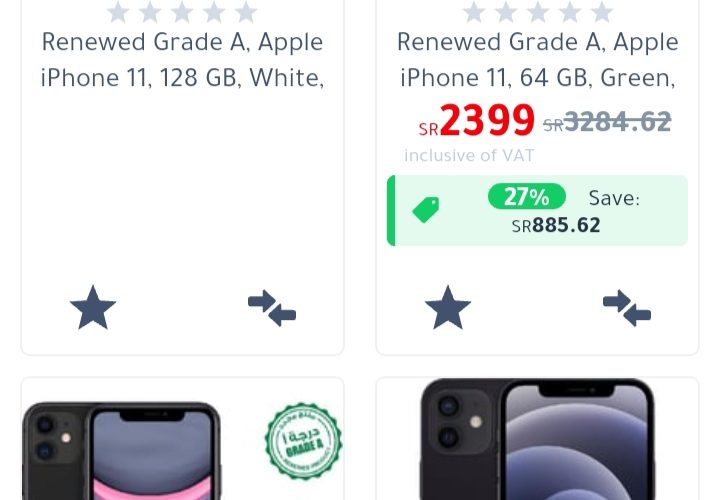Select third rating star on White iPhone card
The image size is (719, 500).
182,11
